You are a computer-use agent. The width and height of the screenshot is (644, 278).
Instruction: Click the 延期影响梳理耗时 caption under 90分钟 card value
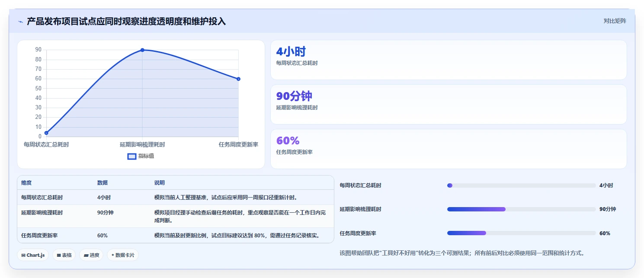coord(297,108)
